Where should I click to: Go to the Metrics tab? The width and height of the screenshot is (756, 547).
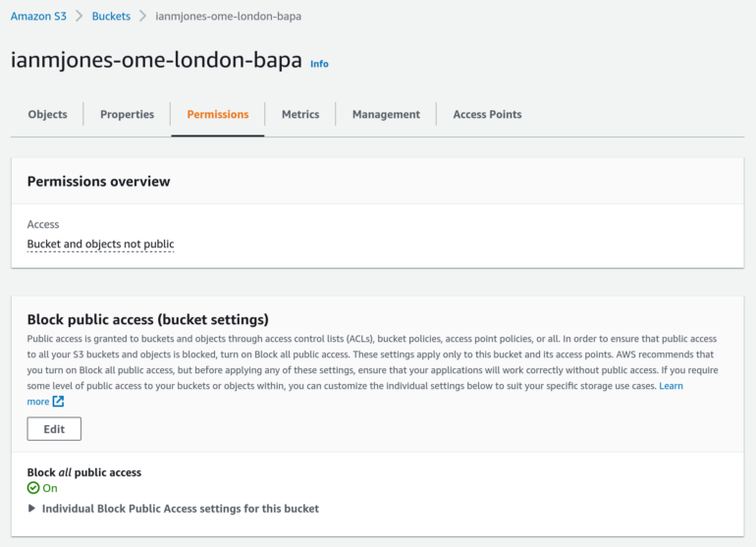[300, 114]
